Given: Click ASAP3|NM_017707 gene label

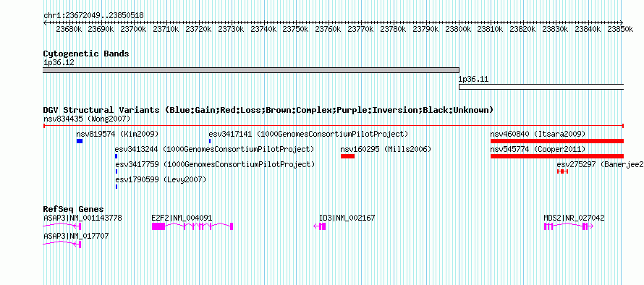Looking at the screenshot, I should (x=76, y=236).
